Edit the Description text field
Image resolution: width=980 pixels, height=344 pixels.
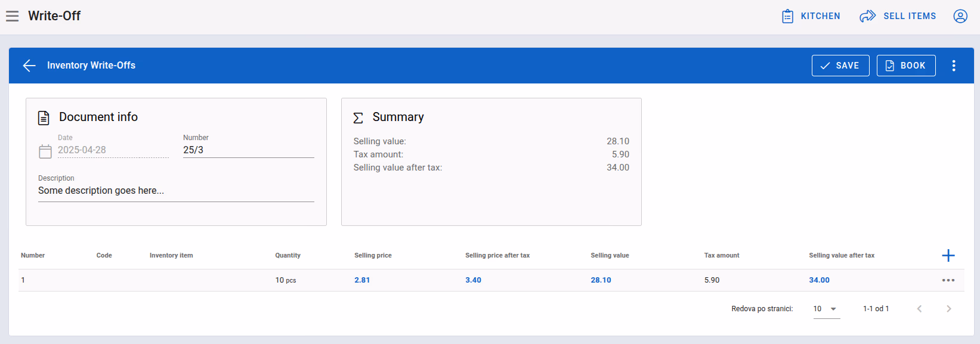176,191
